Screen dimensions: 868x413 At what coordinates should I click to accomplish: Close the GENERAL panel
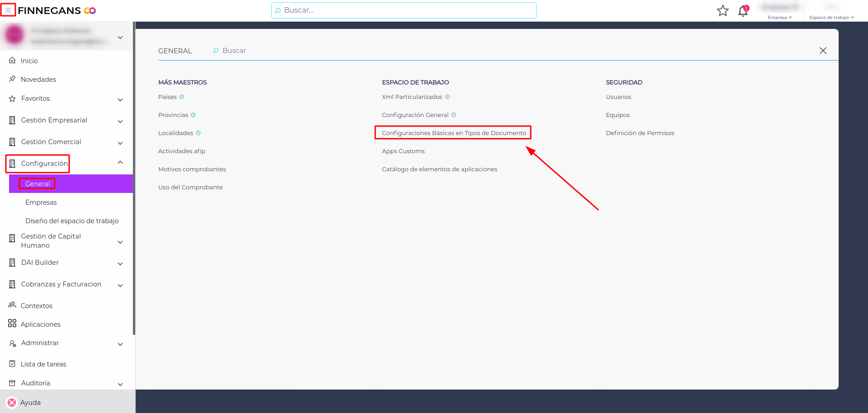pos(823,51)
